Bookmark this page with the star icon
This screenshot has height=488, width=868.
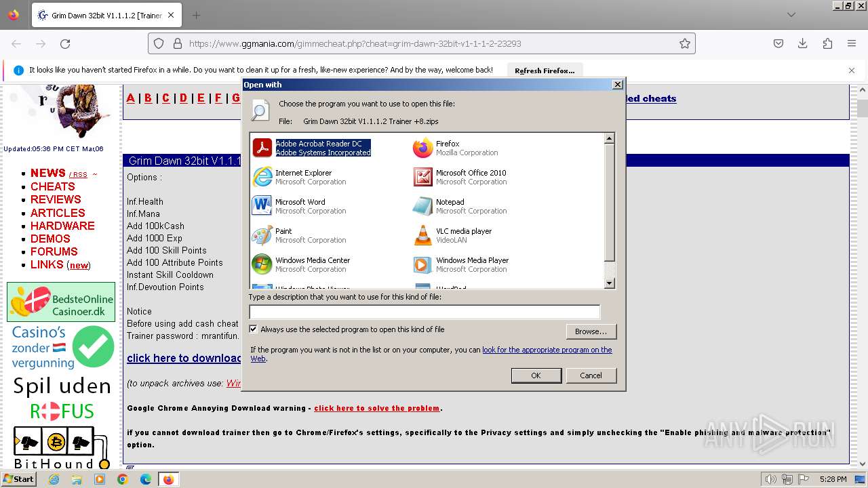pos(685,43)
